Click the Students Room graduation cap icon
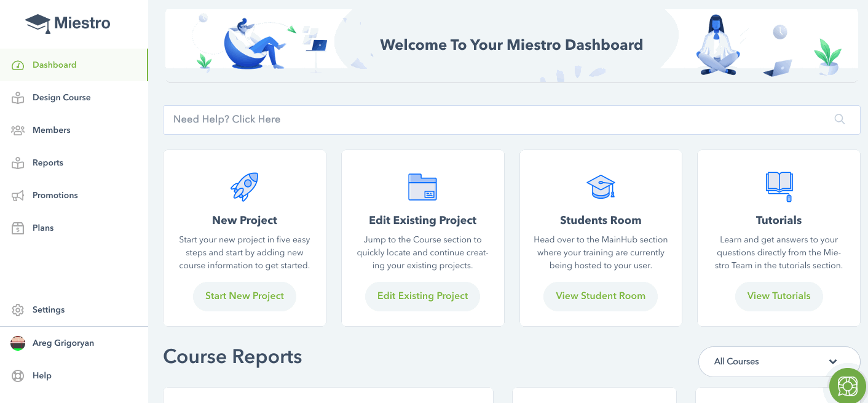 601,186
